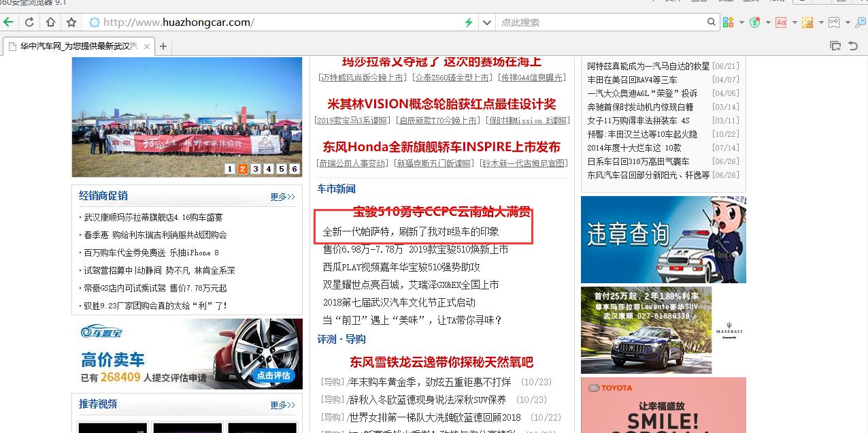
Task: Open the colorful extensions grid icon
Action: point(728,22)
